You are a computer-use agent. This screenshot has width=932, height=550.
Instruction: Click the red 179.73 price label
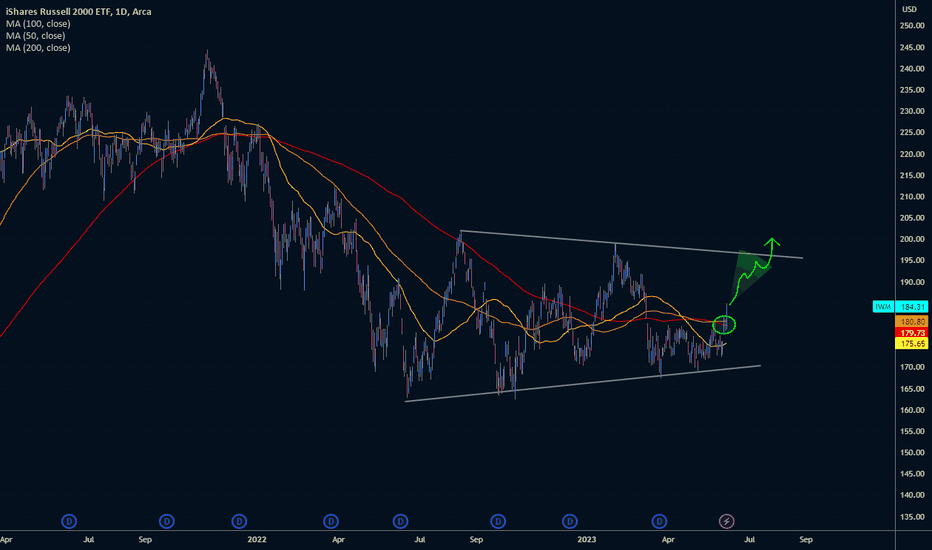(912, 333)
